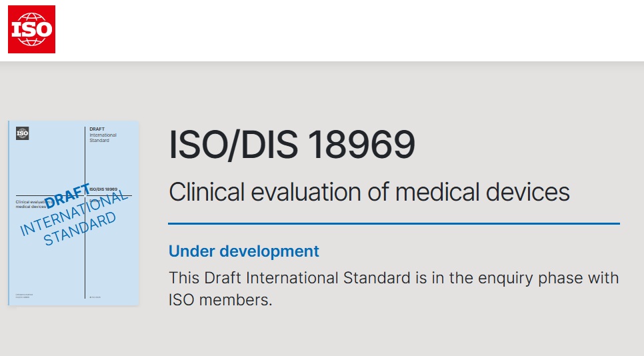Click 'Clinical evaluation of medical devices' subtitle

tap(369, 192)
